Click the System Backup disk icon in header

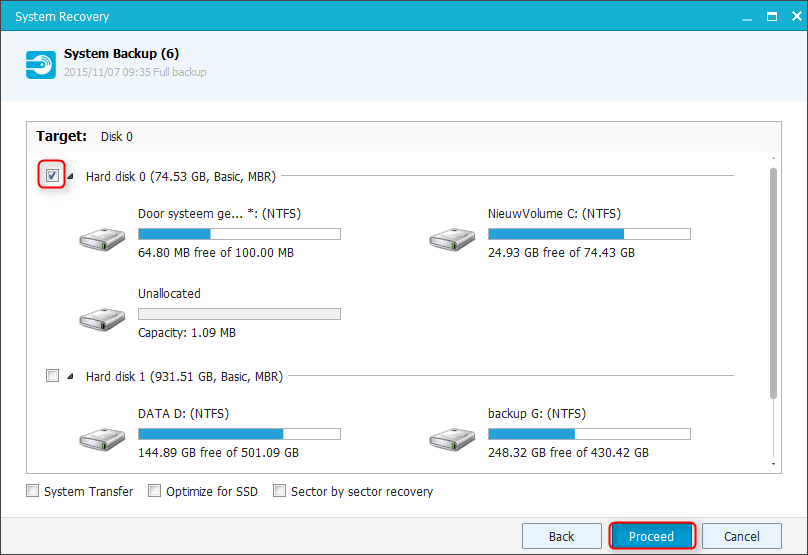(x=41, y=65)
